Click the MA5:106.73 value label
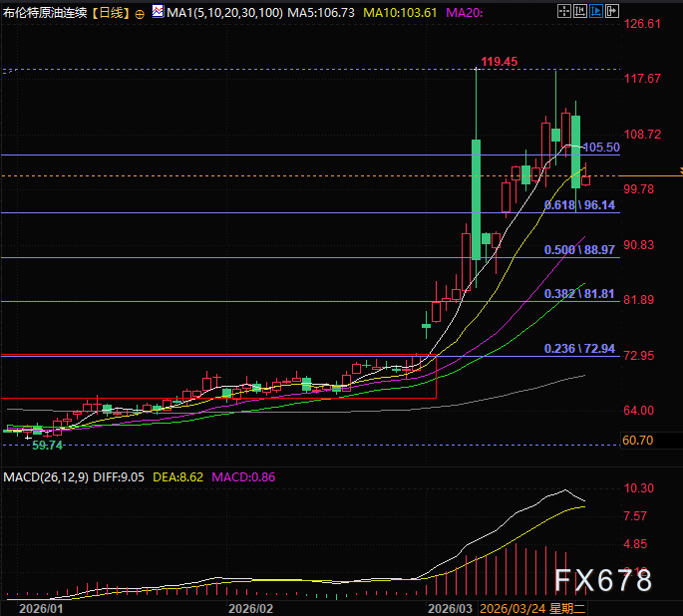The height and width of the screenshot is (616, 683). click(321, 13)
